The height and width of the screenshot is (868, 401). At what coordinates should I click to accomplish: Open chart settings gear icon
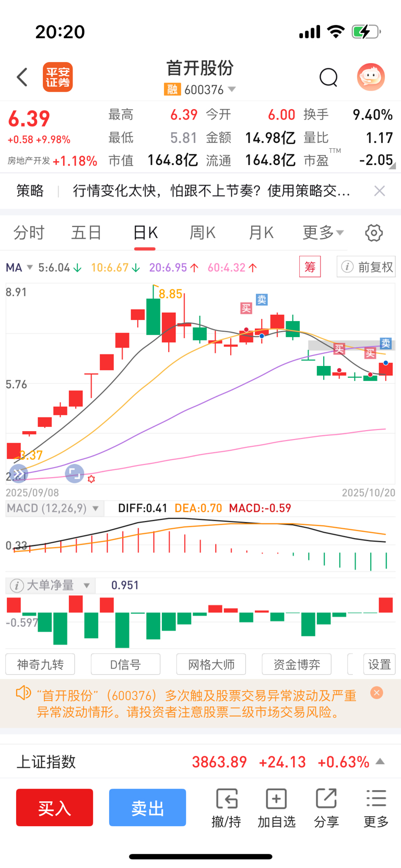point(374,233)
